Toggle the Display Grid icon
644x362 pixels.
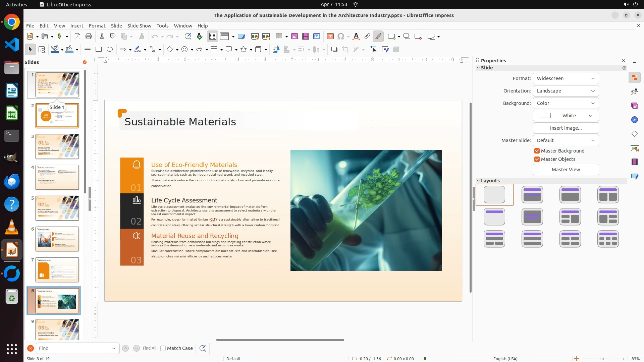pos(213,37)
